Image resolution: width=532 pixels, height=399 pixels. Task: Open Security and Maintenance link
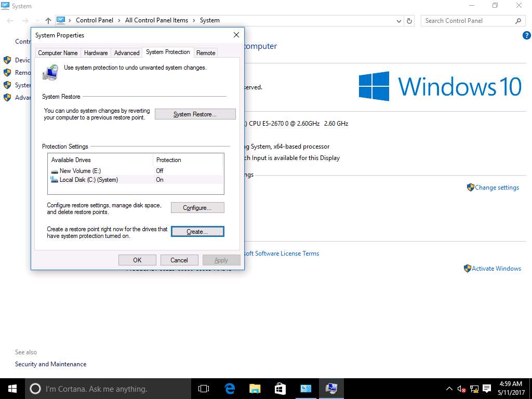tap(50, 364)
